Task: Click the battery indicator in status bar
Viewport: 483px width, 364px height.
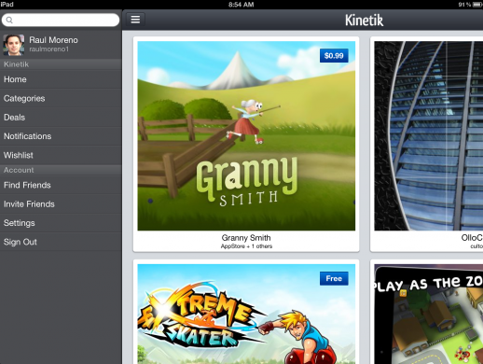Action: (477, 4)
